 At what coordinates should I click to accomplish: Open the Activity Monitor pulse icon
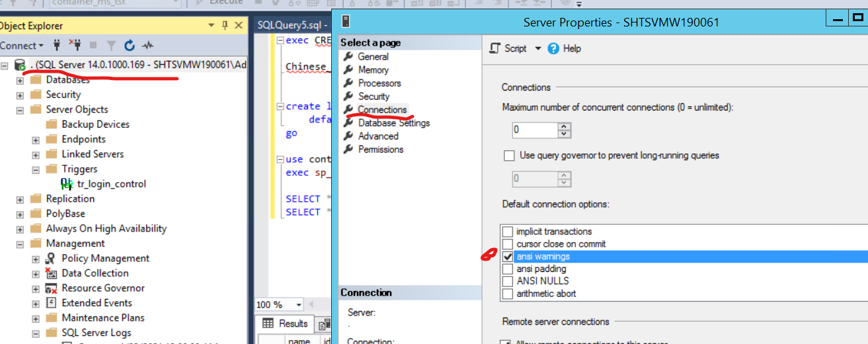click(x=147, y=46)
